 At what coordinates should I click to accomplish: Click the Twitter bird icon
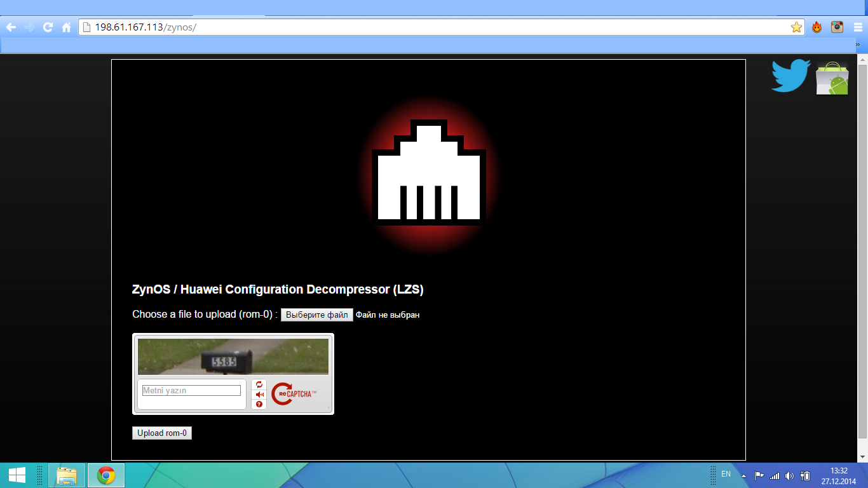click(x=790, y=76)
